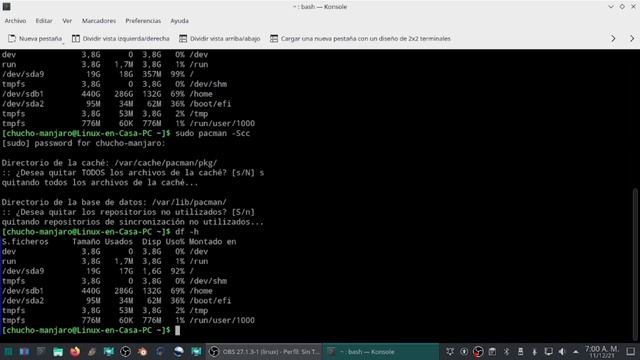Viewport: 640px width, 360px height.
Task: Open the clipboard tray icon
Action: 492,351
